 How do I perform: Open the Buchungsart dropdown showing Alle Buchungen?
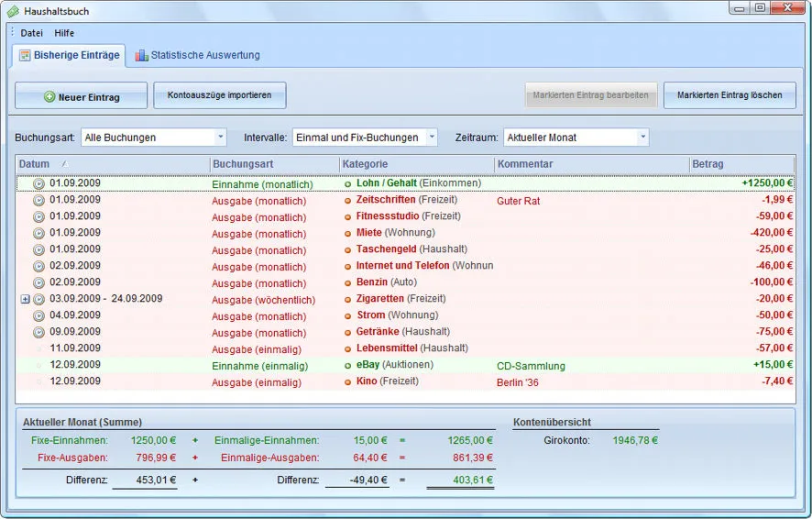coord(153,138)
